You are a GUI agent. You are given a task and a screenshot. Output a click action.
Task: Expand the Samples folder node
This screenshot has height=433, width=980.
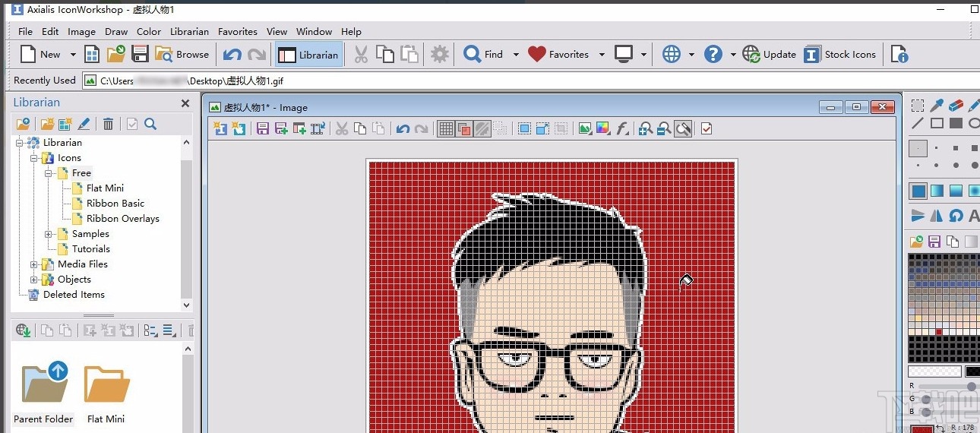point(49,233)
